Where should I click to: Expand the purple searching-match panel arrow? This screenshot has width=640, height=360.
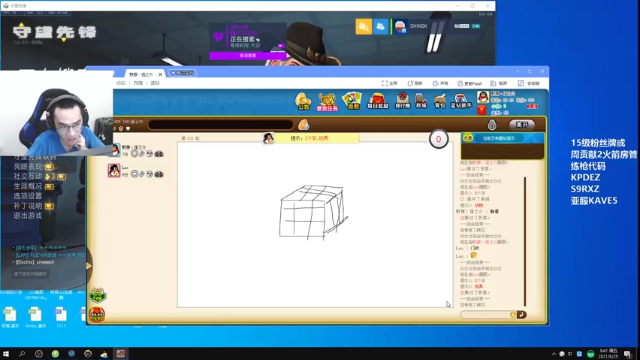click(280, 46)
